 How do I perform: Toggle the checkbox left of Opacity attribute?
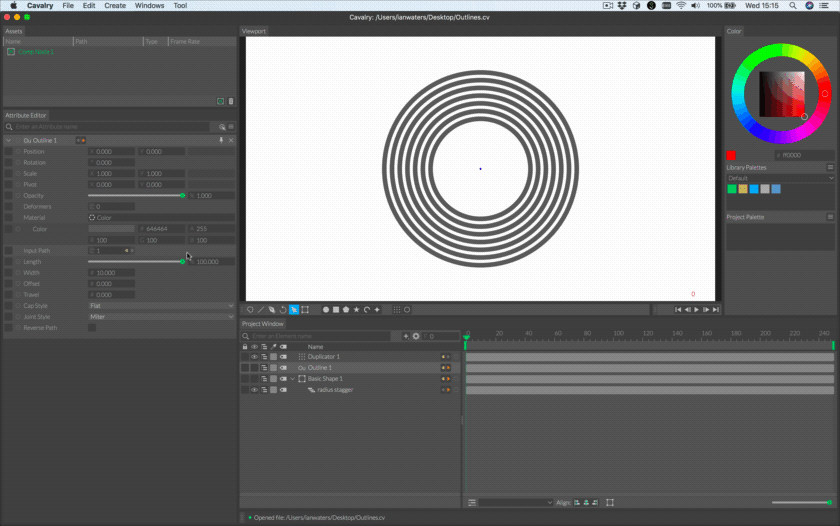(9, 196)
